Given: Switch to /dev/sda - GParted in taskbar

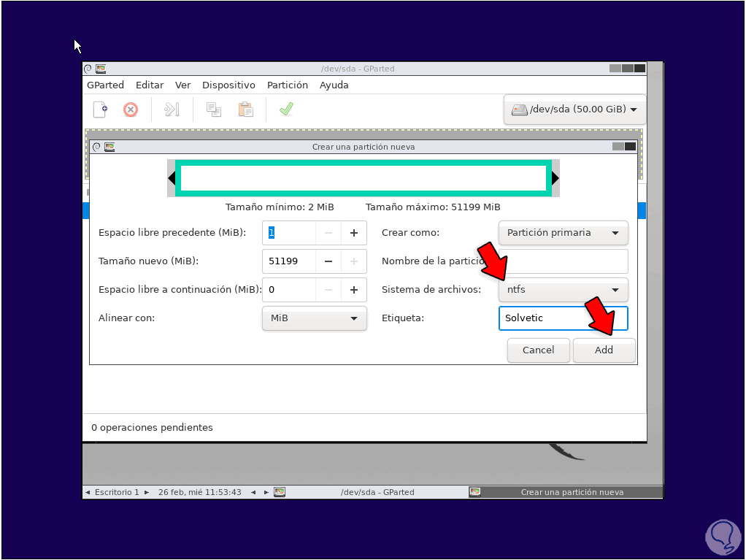Looking at the screenshot, I should [377, 492].
